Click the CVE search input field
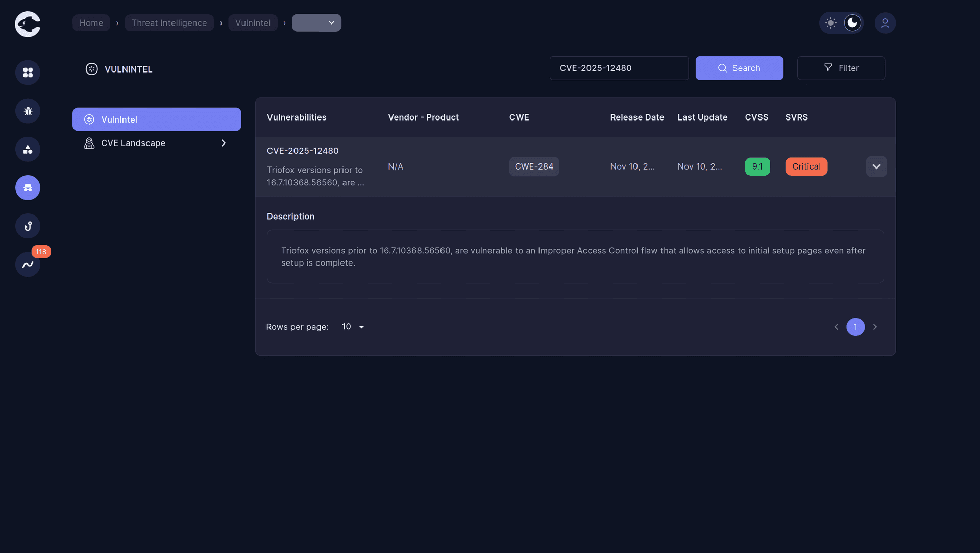Viewport: 980px width, 553px height. tap(619, 68)
